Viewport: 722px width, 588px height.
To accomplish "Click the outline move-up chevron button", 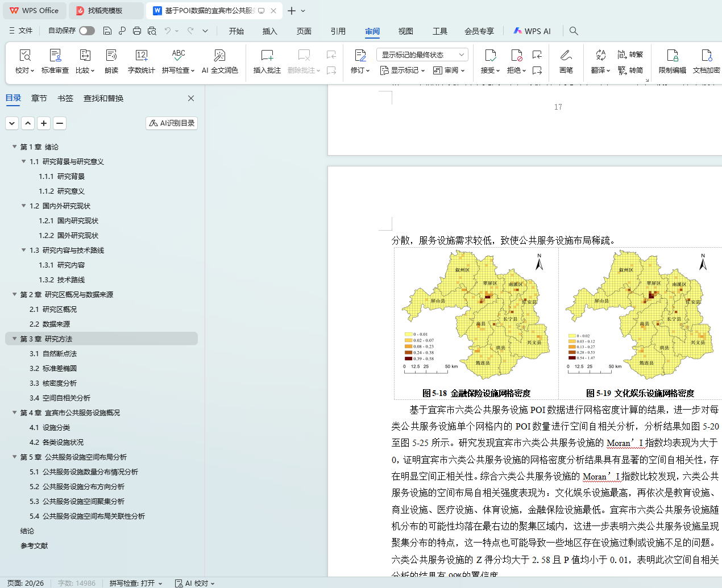I will [28, 123].
